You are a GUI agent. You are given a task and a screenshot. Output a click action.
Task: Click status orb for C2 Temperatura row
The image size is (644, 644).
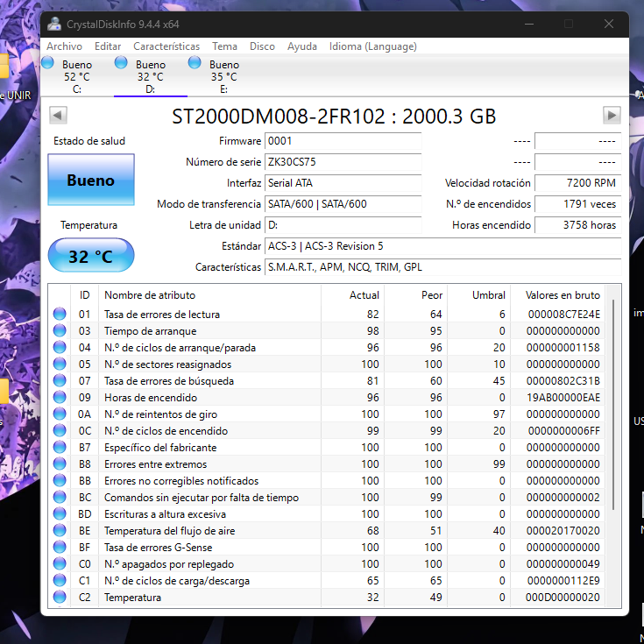pyautogui.click(x=60, y=598)
